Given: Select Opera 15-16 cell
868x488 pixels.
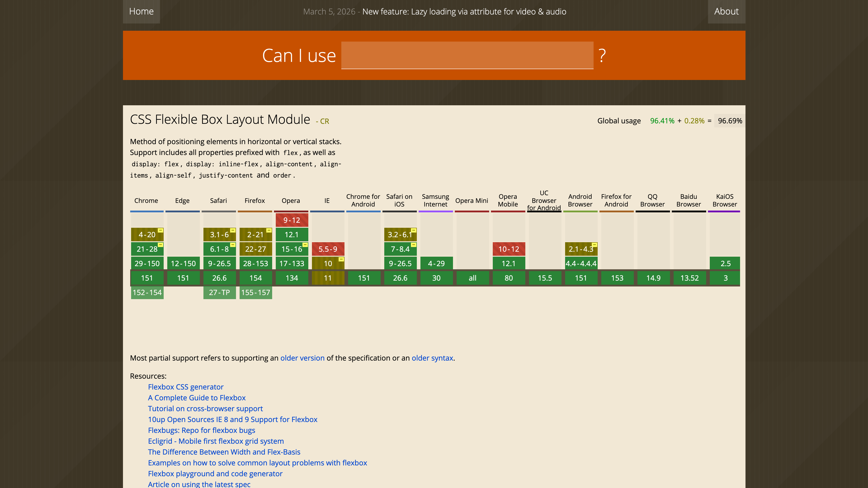Looking at the screenshot, I should click(x=291, y=249).
